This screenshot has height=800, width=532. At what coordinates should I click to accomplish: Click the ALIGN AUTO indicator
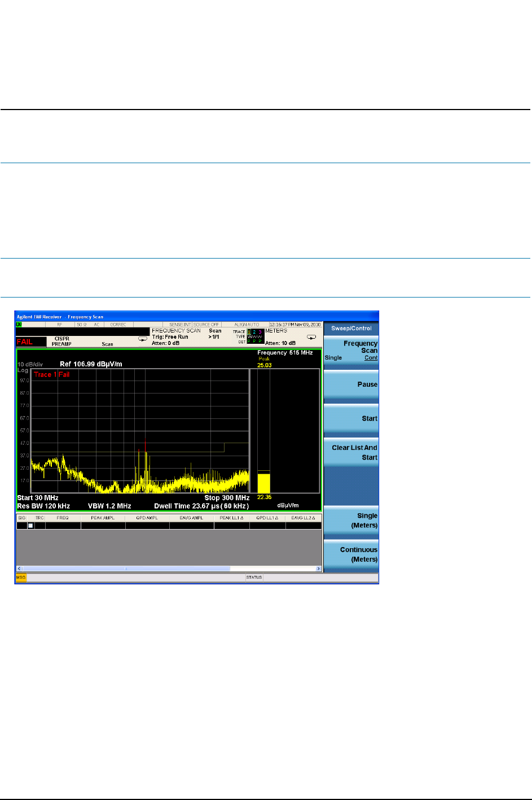(247, 325)
